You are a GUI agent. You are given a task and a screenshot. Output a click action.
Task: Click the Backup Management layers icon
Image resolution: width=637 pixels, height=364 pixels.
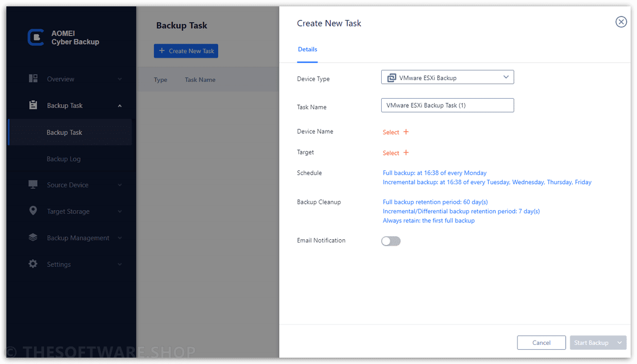(x=33, y=238)
